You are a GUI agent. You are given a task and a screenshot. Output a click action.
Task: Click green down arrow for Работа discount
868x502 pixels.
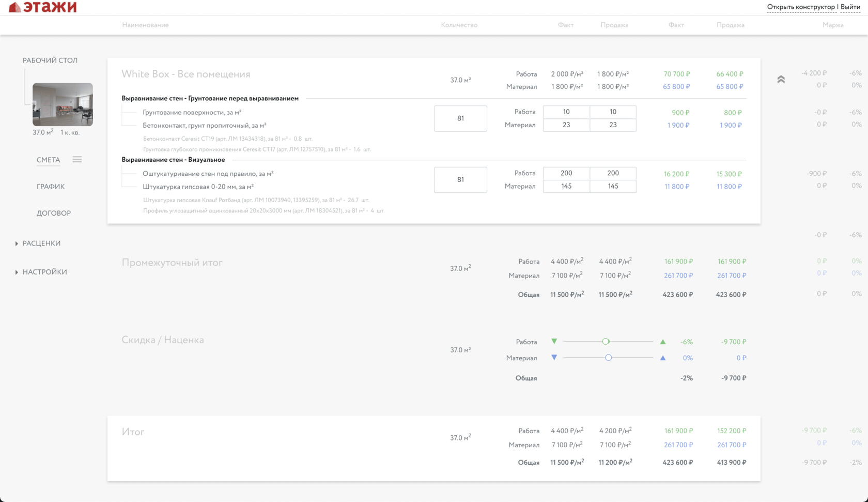pyautogui.click(x=554, y=342)
